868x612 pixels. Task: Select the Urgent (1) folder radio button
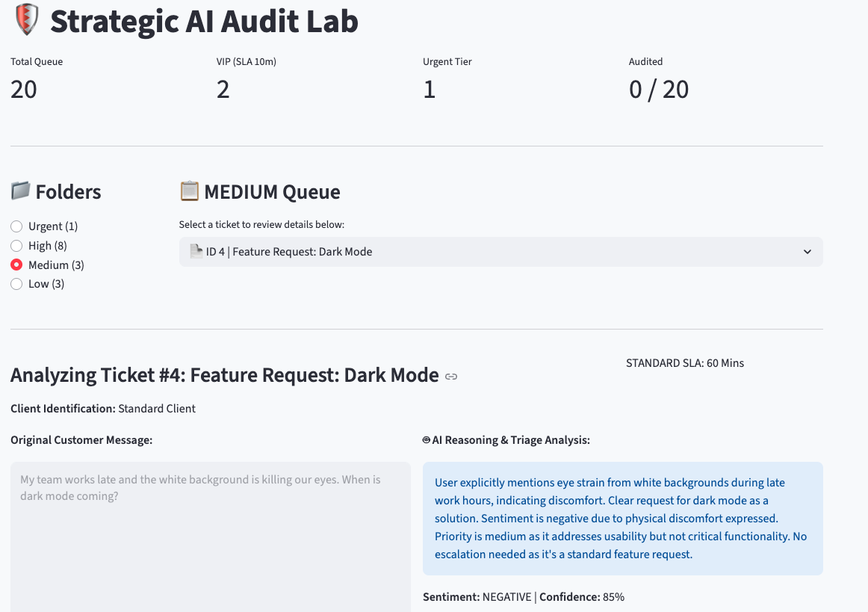coord(16,226)
